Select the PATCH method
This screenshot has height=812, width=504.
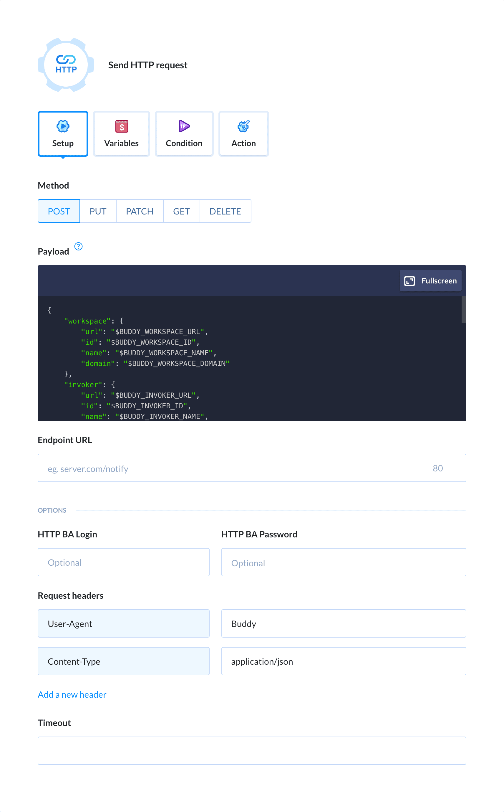coord(140,211)
